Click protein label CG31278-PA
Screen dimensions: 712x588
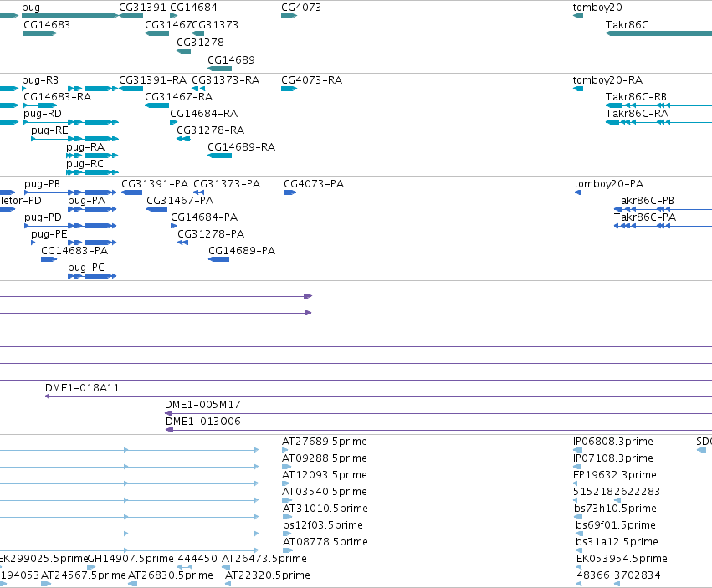point(211,235)
